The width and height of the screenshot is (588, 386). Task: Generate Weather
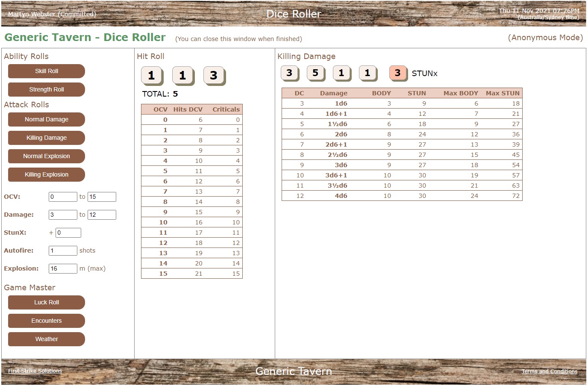pyautogui.click(x=47, y=339)
